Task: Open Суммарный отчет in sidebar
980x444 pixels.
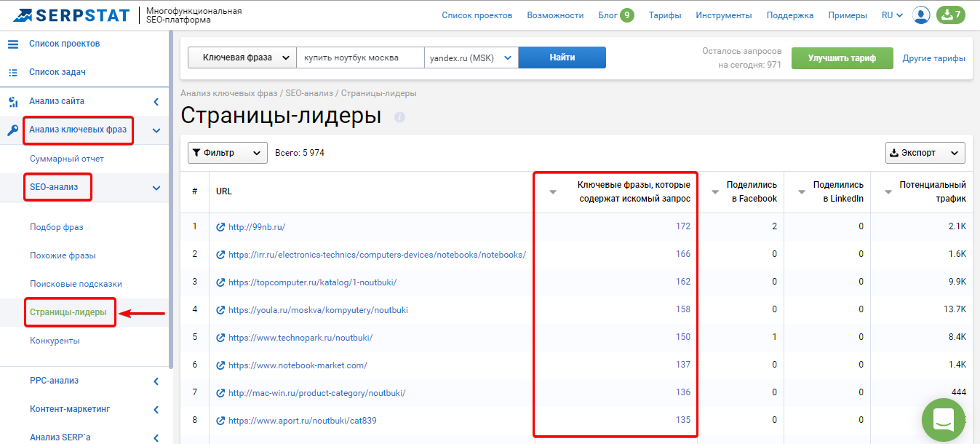Action: click(67, 159)
